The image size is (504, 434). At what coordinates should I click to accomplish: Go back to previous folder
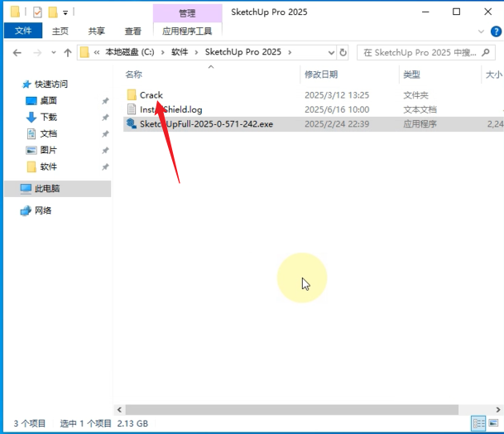(x=17, y=52)
